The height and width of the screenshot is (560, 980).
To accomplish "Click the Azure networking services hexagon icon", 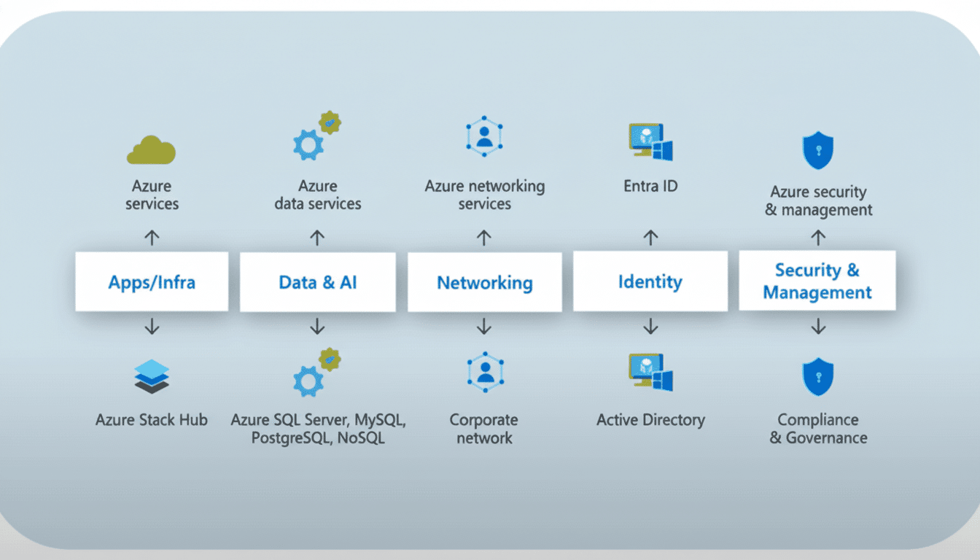I will click(x=484, y=136).
